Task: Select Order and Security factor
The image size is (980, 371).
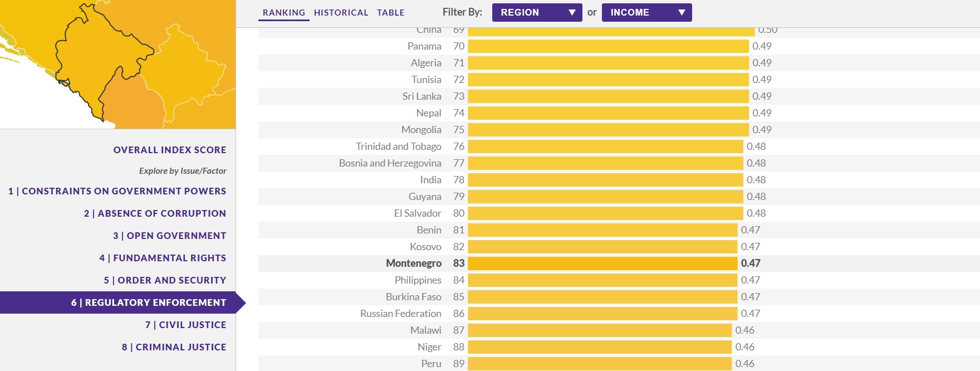Action: (165, 280)
